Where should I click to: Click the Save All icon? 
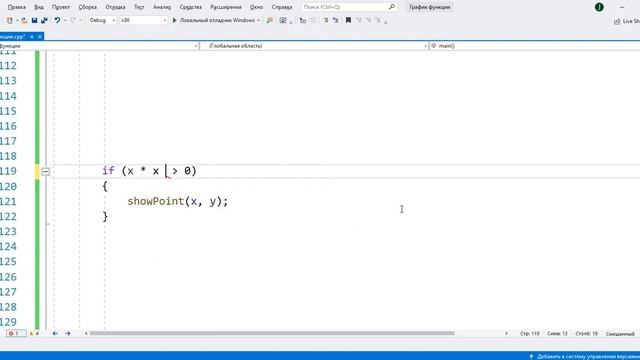(x=44, y=20)
